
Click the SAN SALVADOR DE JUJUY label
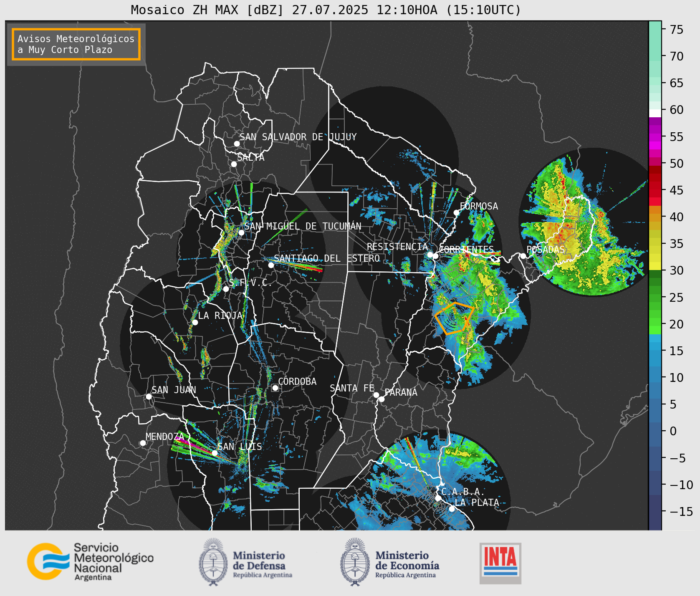point(298,137)
